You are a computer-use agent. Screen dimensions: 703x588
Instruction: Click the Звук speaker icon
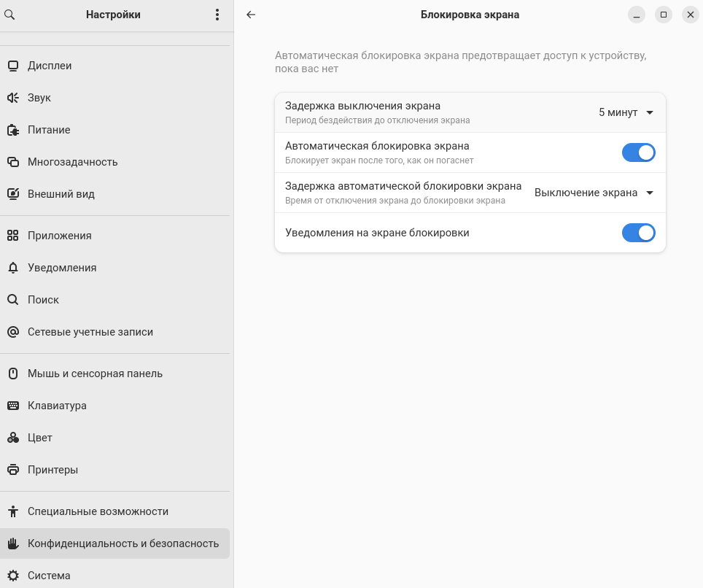13,98
